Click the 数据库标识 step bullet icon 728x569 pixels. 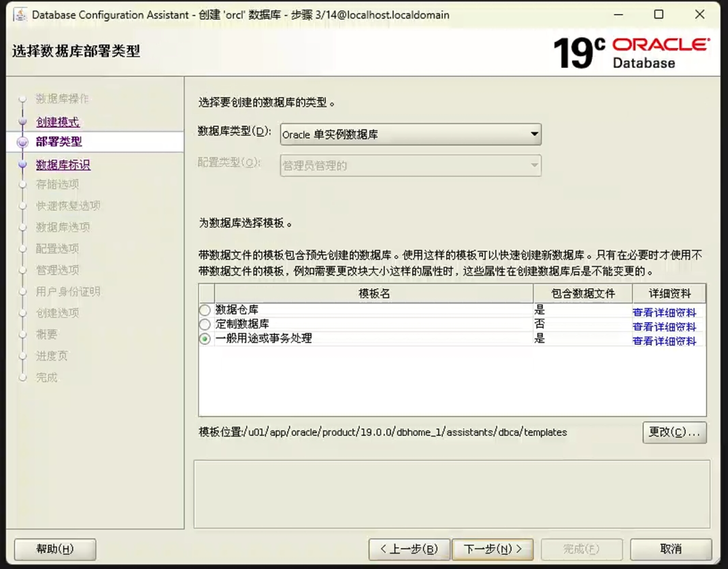[x=22, y=165]
